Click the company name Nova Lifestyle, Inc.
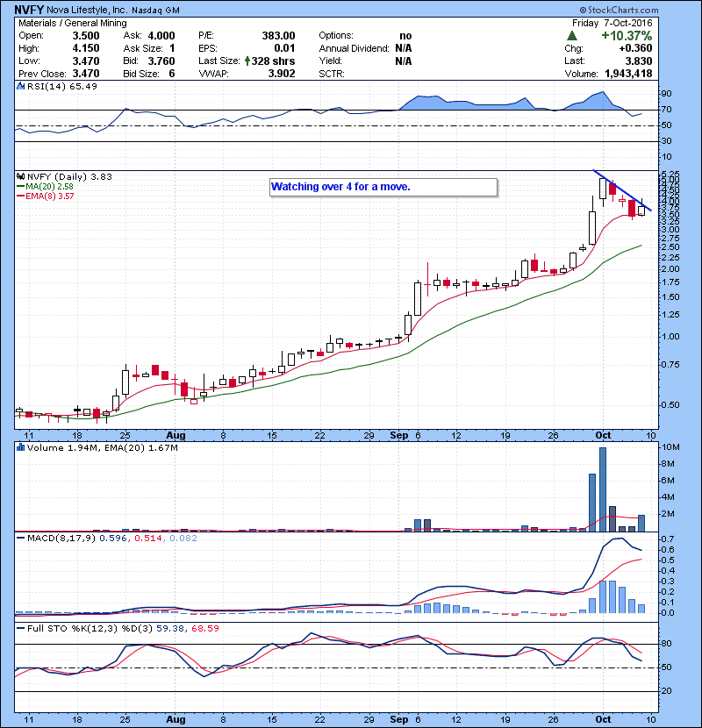This screenshot has height=728, width=702. (87, 11)
